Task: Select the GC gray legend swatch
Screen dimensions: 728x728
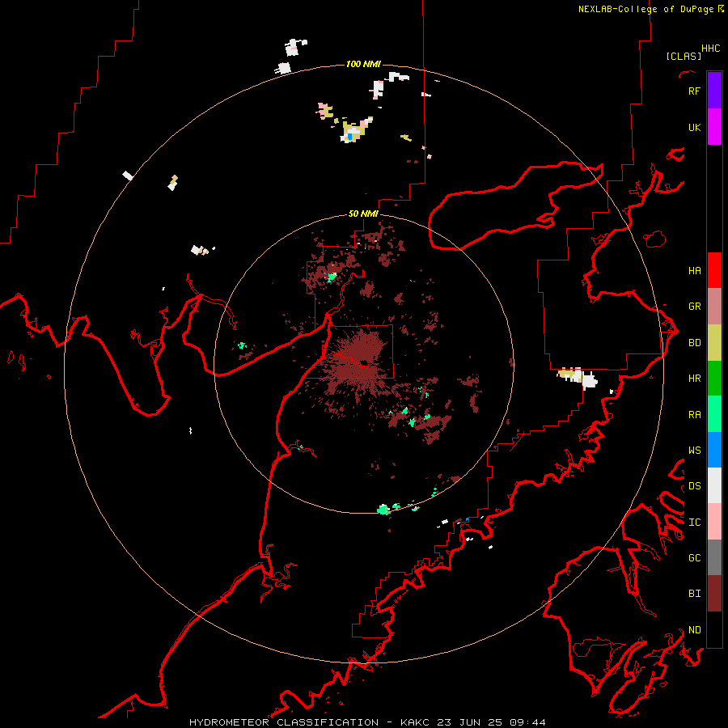Action: point(714,557)
